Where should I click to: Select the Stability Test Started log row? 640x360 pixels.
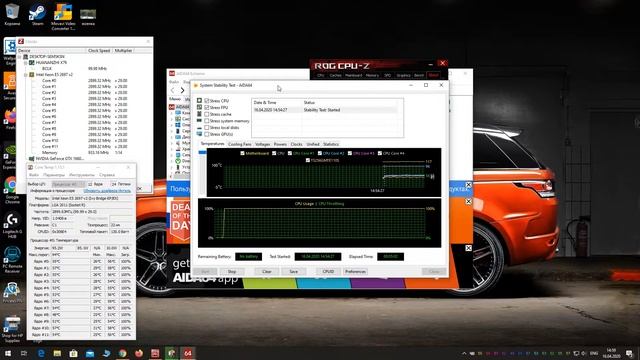tap(325, 110)
